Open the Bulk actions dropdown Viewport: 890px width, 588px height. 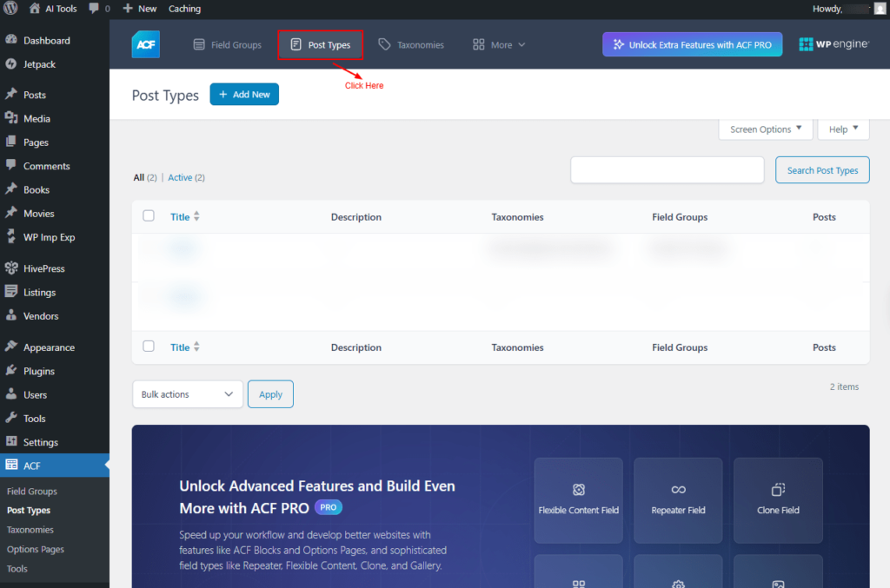[x=188, y=394]
